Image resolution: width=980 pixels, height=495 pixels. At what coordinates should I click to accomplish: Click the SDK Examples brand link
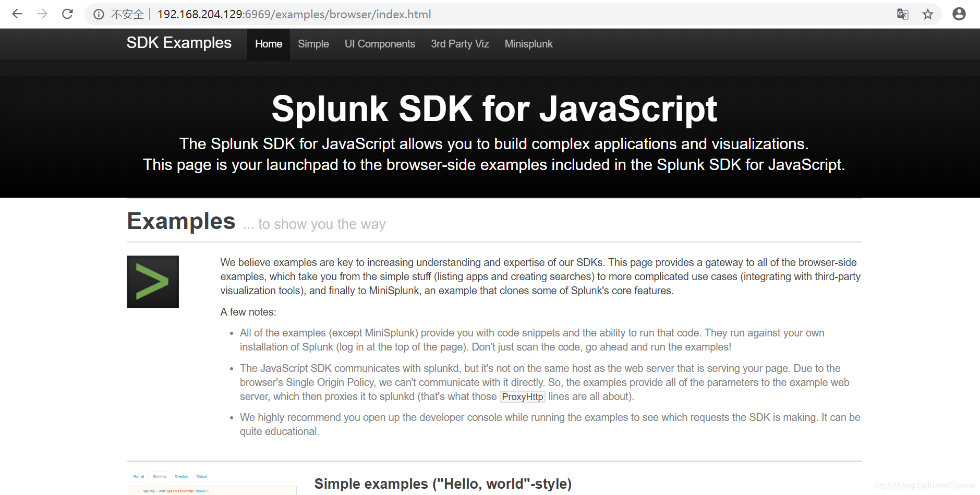pyautogui.click(x=178, y=43)
